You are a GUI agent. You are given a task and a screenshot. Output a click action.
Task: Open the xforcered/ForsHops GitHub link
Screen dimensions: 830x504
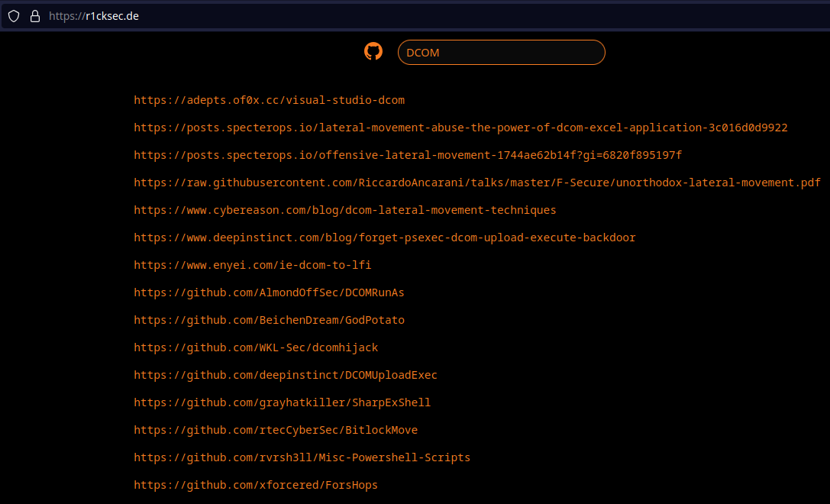256,485
